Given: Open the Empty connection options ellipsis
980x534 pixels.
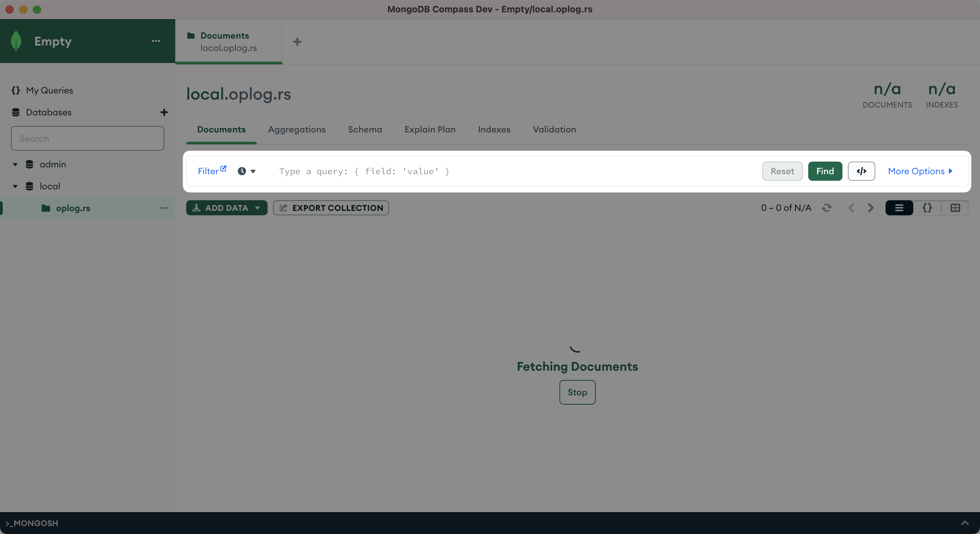Looking at the screenshot, I should tap(156, 41).
